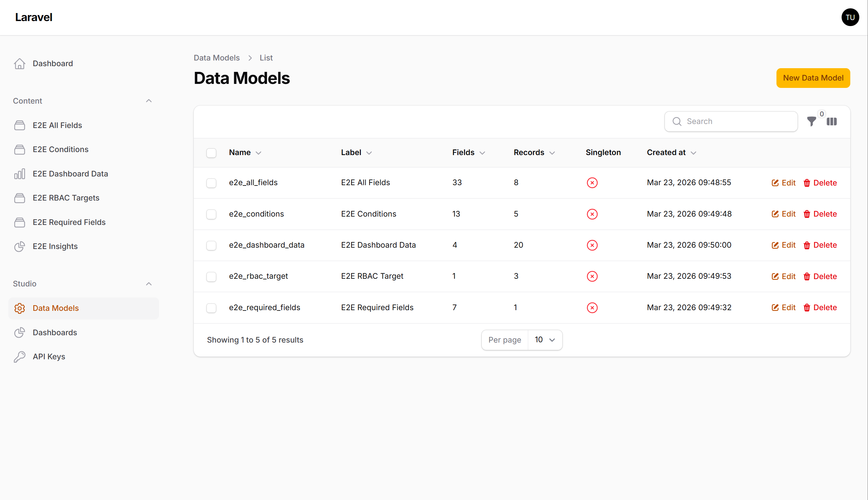The height and width of the screenshot is (500, 868).
Task: Toggle the select-all header checkbox
Action: [x=211, y=153]
